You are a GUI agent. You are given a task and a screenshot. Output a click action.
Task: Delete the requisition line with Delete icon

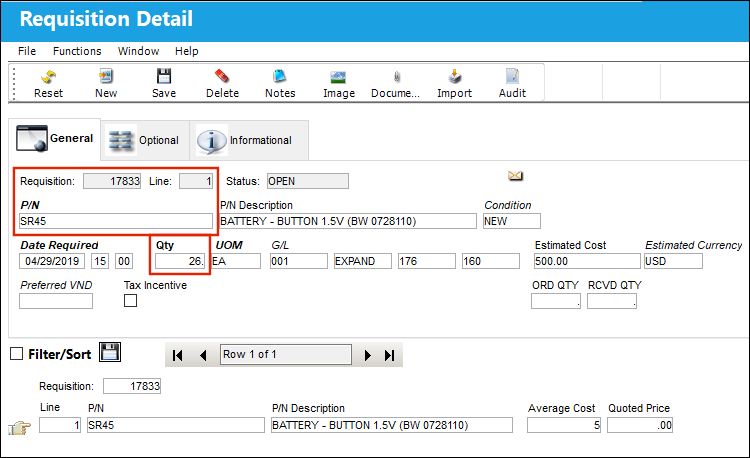[x=222, y=76]
